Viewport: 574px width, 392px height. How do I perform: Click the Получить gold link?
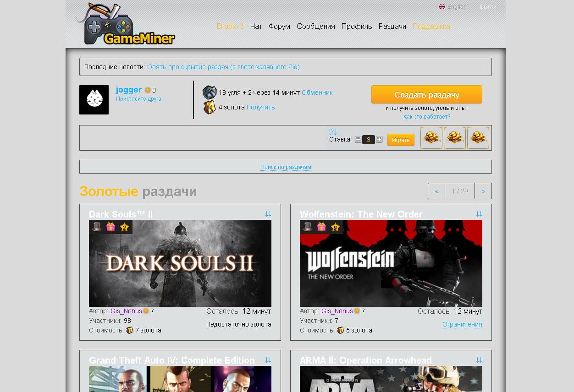[x=261, y=107]
